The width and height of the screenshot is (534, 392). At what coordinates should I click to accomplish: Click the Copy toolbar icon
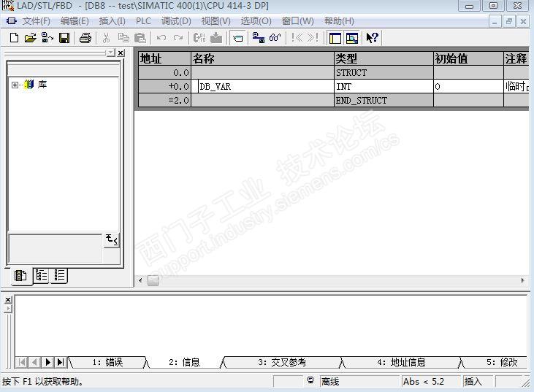click(x=123, y=38)
